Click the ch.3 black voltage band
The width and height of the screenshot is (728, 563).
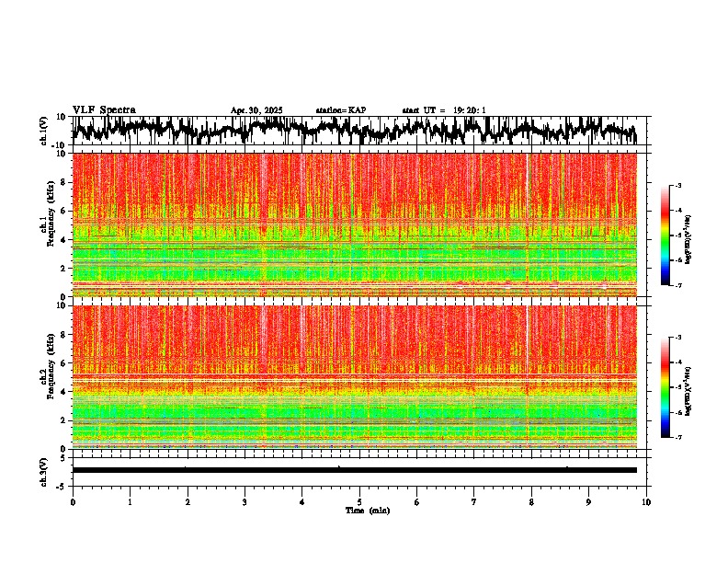[x=354, y=470]
